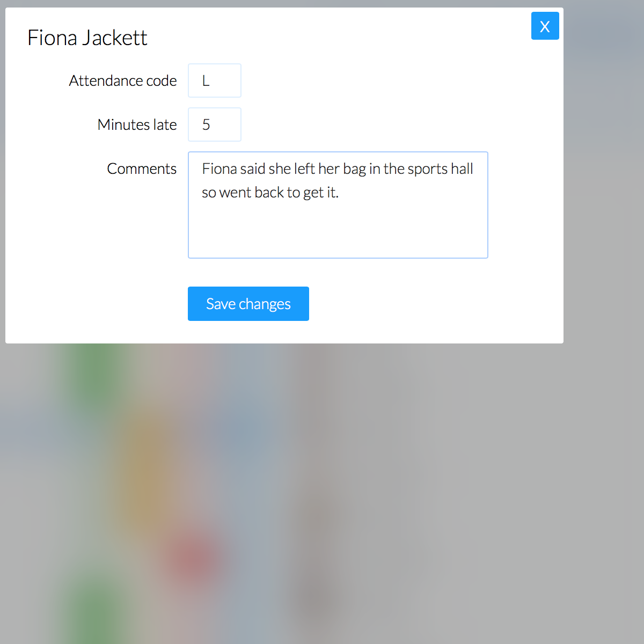Click the empty area inside Comments box

coord(338,231)
